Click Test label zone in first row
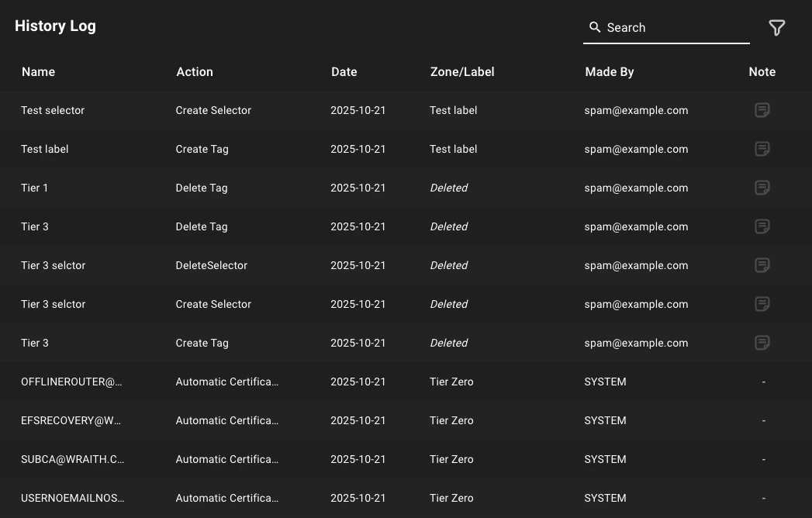Image resolution: width=812 pixels, height=518 pixels. 453,110
